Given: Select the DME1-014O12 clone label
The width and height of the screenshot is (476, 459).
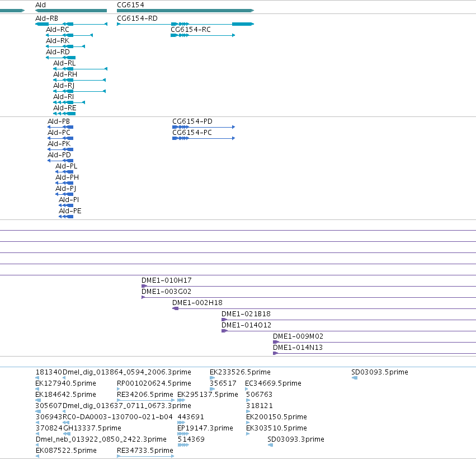Looking at the screenshot, I should click(x=247, y=325).
